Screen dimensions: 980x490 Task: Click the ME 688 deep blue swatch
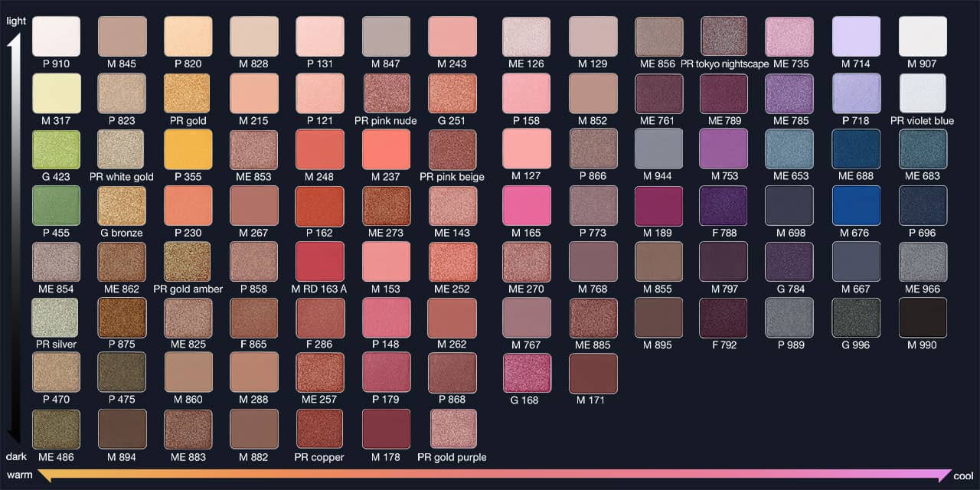click(856, 149)
